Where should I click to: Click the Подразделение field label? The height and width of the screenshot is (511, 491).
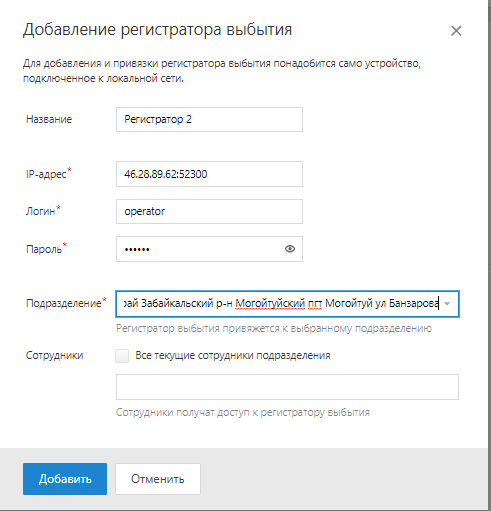[66, 303]
